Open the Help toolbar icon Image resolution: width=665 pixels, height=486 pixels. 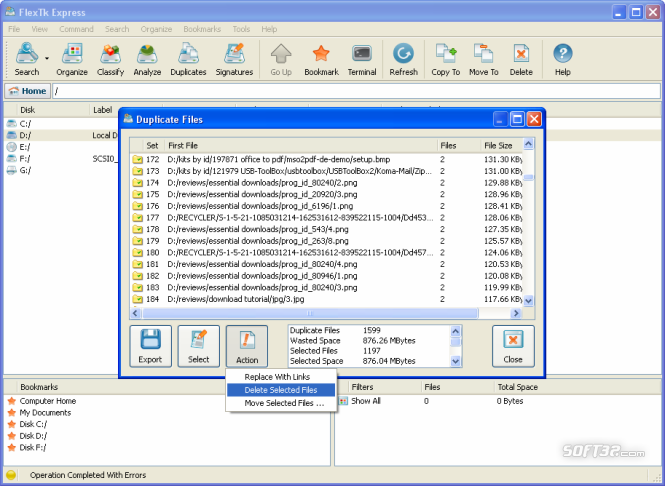(x=563, y=59)
